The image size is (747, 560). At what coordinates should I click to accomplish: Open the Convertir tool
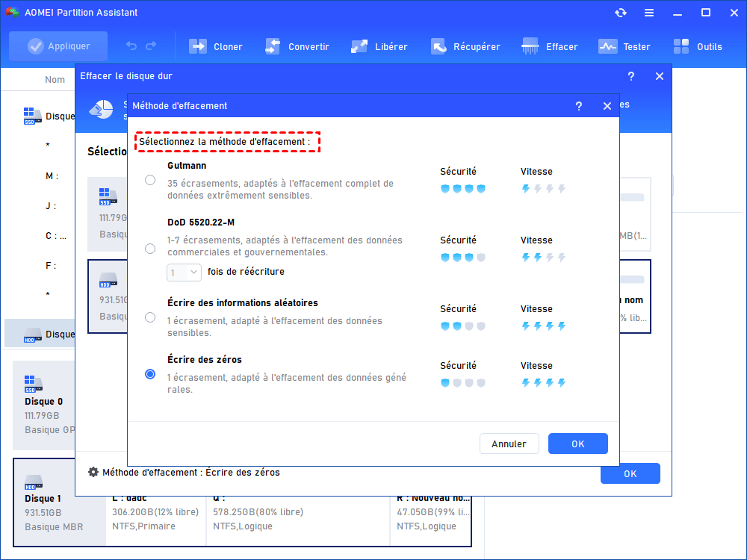(x=297, y=46)
